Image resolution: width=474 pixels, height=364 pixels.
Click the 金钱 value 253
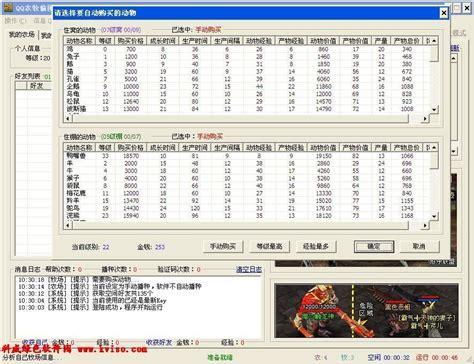point(160,247)
